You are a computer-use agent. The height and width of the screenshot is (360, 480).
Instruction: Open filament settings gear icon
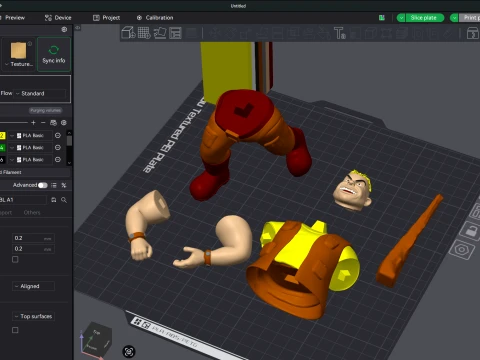[64, 123]
